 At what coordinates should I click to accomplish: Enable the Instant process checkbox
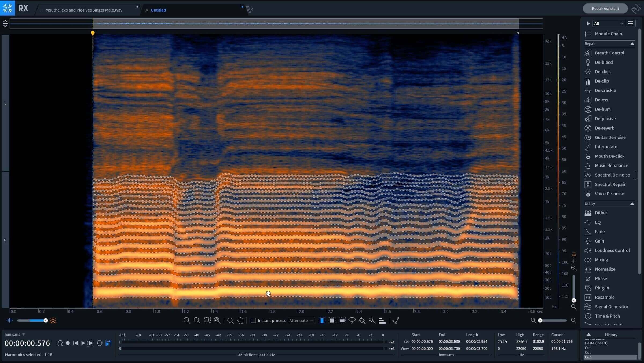coord(253,320)
